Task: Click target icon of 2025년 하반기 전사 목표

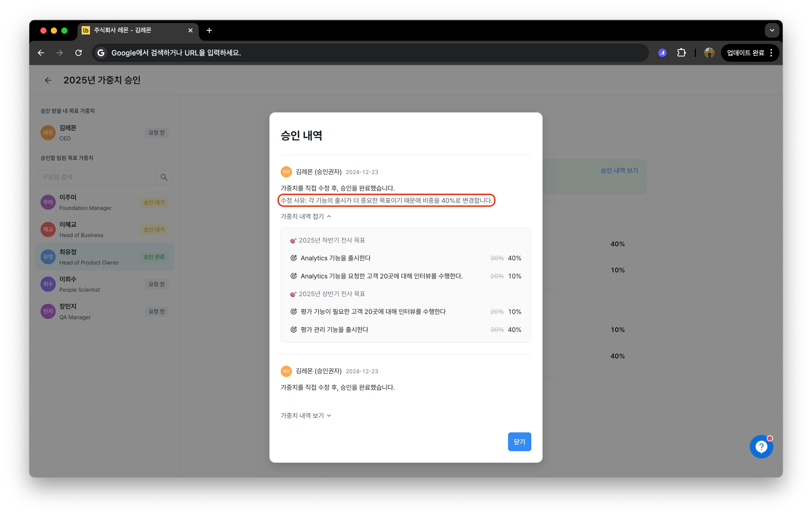Action: 293,240
